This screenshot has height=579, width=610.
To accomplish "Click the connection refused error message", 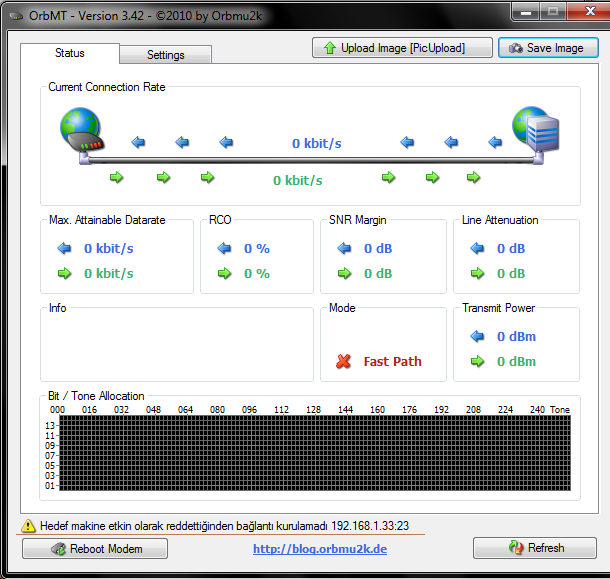I will [224, 526].
